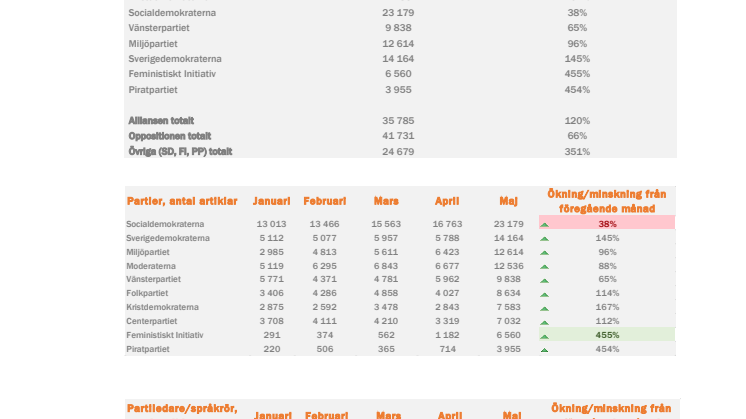Select Alliansen totalt value 35 785

point(398,121)
